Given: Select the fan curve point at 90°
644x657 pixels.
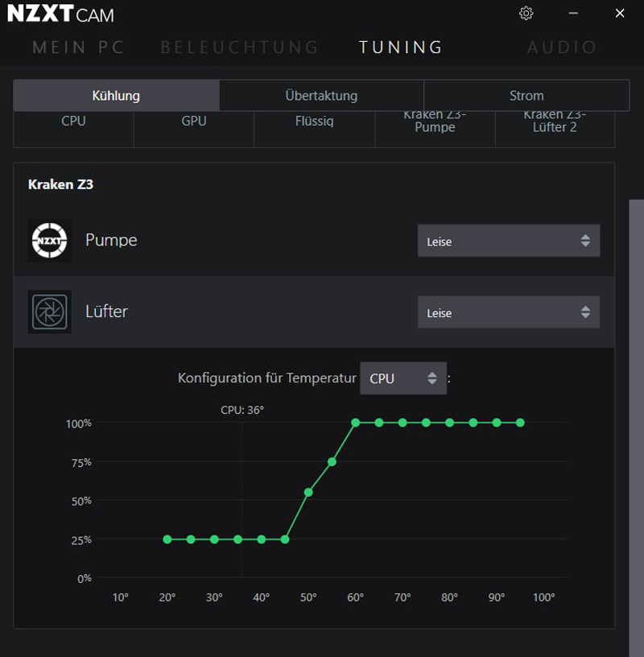Looking at the screenshot, I should point(497,423).
